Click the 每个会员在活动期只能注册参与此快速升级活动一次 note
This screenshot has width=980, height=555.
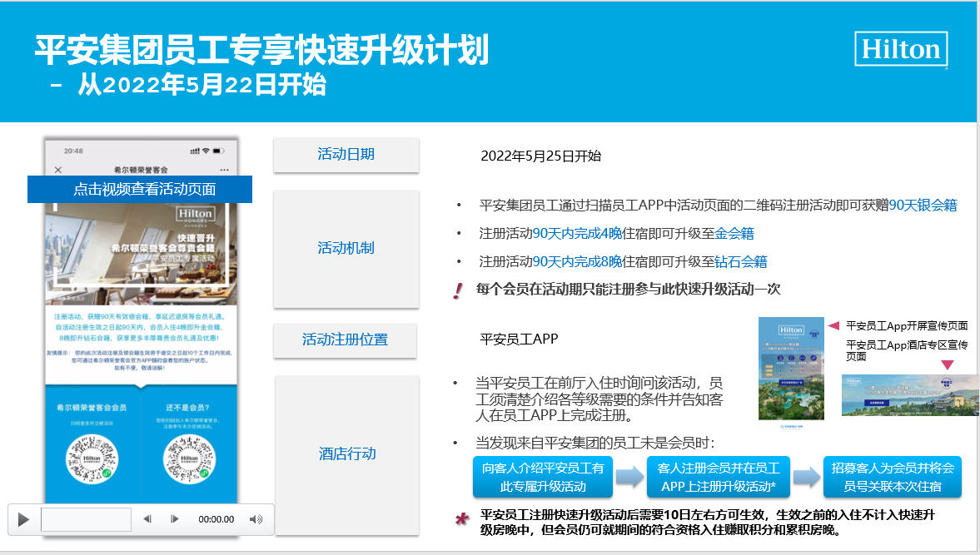pyautogui.click(x=628, y=289)
